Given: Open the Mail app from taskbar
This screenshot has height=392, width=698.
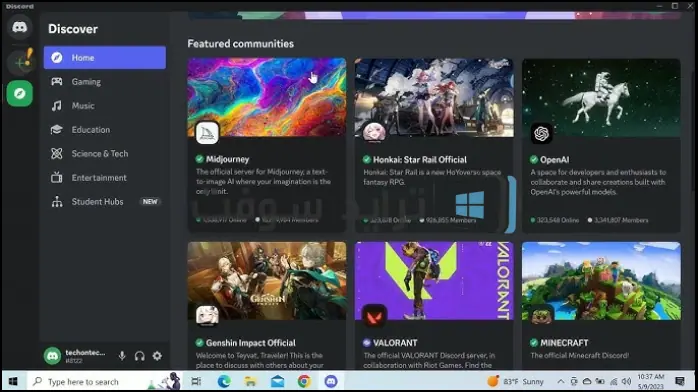Looking at the screenshot, I should [x=277, y=381].
